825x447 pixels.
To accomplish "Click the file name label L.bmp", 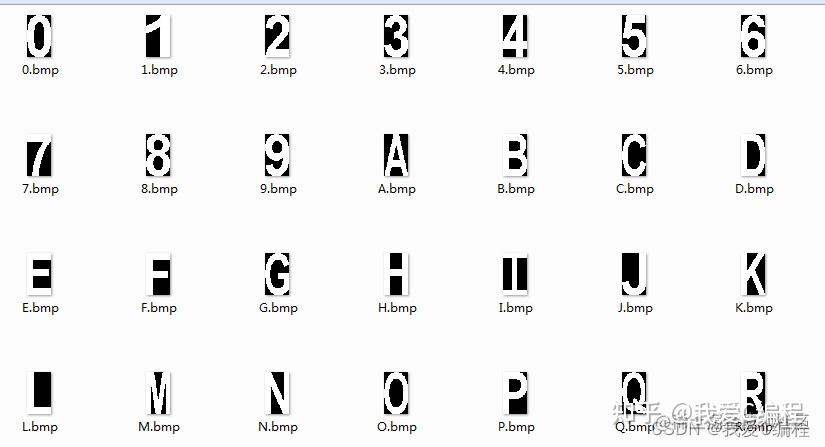I will [x=40, y=427].
